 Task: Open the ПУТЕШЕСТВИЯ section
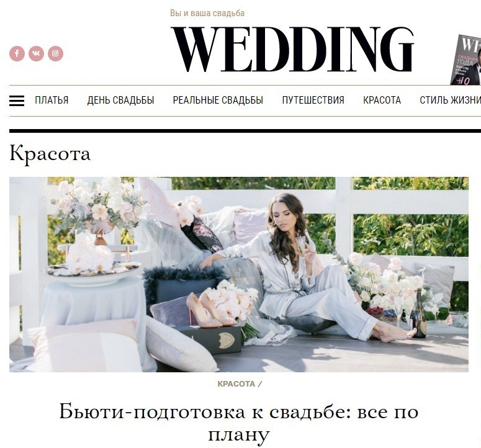tap(313, 101)
